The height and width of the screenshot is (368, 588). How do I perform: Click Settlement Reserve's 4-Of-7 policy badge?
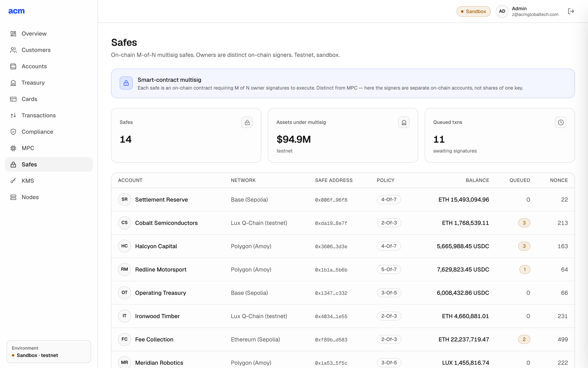tap(389, 200)
